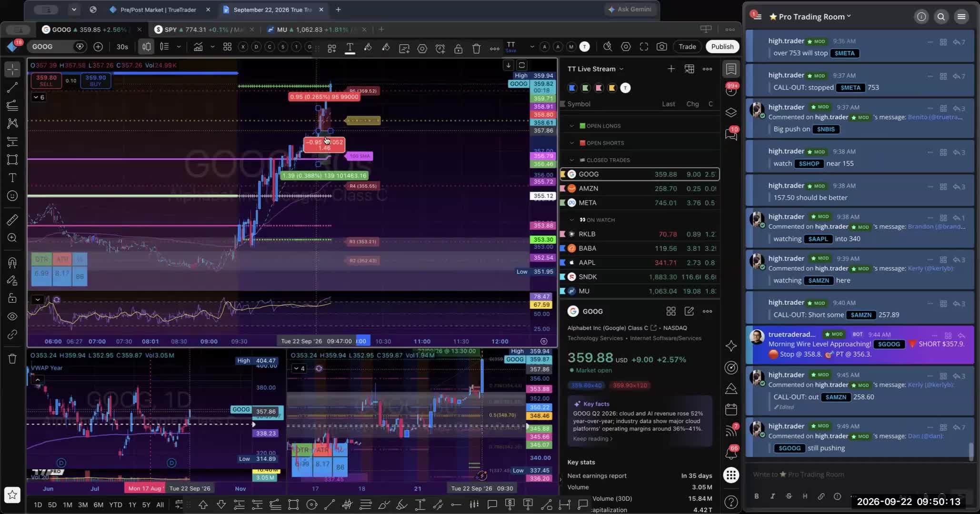Search messages in Pro Trading Room
This screenshot has width=980, height=514.
tap(941, 17)
